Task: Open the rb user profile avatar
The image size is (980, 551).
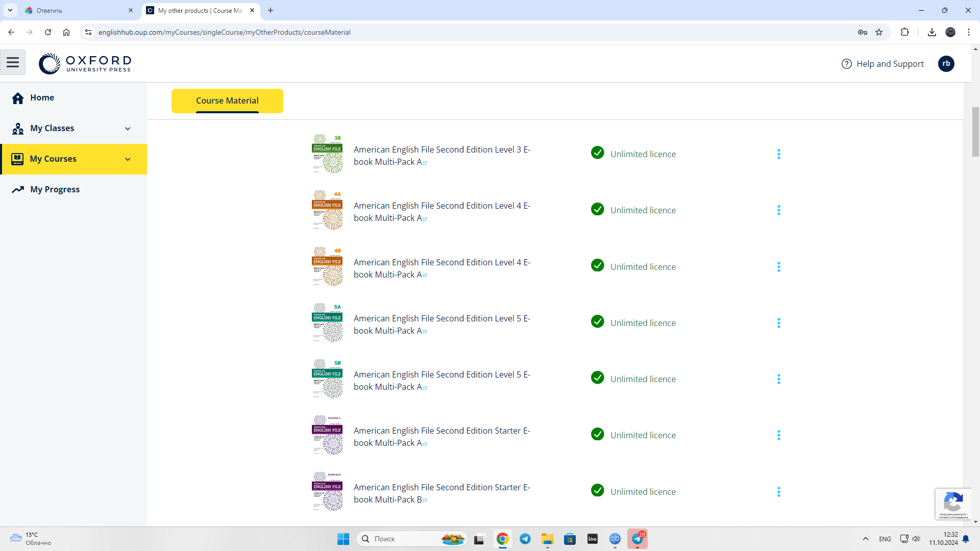Action: click(x=946, y=64)
